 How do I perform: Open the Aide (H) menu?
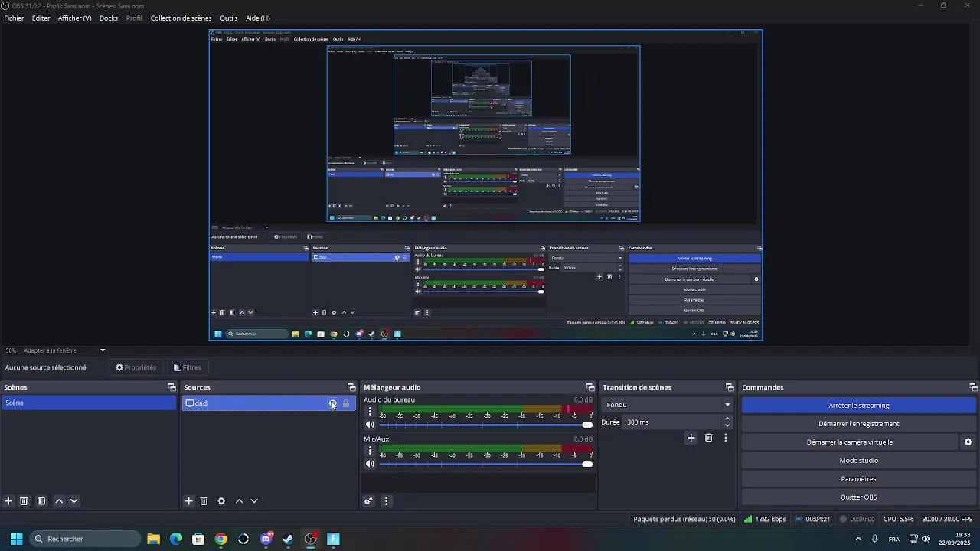pyautogui.click(x=258, y=18)
